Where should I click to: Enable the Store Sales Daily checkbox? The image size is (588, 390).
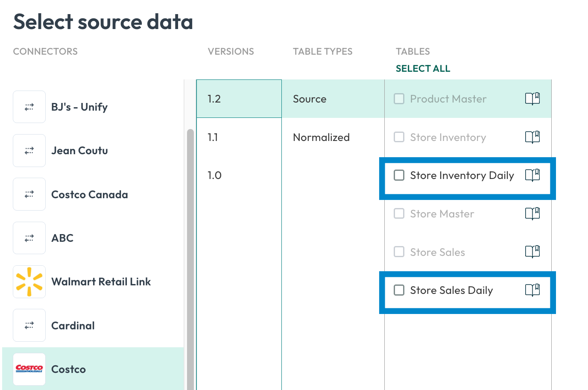[399, 290]
